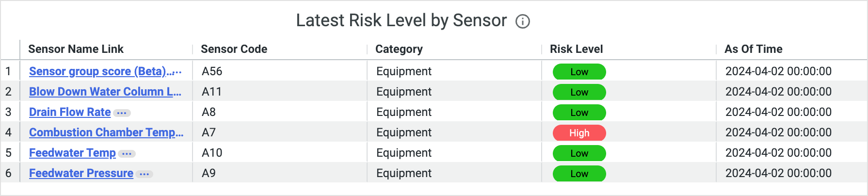Open ellipsis menu next to Drain Flow Rate
This screenshot has width=868, height=196.
(122, 113)
